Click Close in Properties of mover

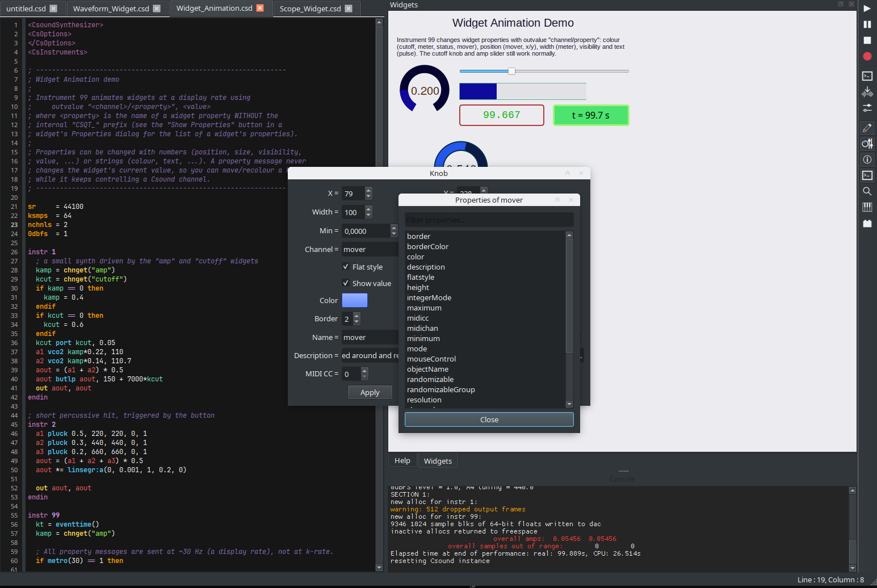(489, 419)
